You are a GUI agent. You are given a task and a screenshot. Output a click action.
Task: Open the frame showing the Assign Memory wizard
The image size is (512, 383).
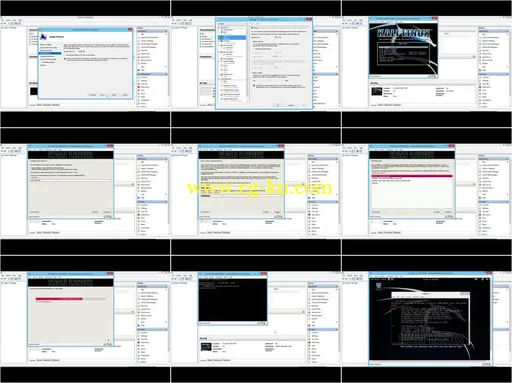click(85, 63)
